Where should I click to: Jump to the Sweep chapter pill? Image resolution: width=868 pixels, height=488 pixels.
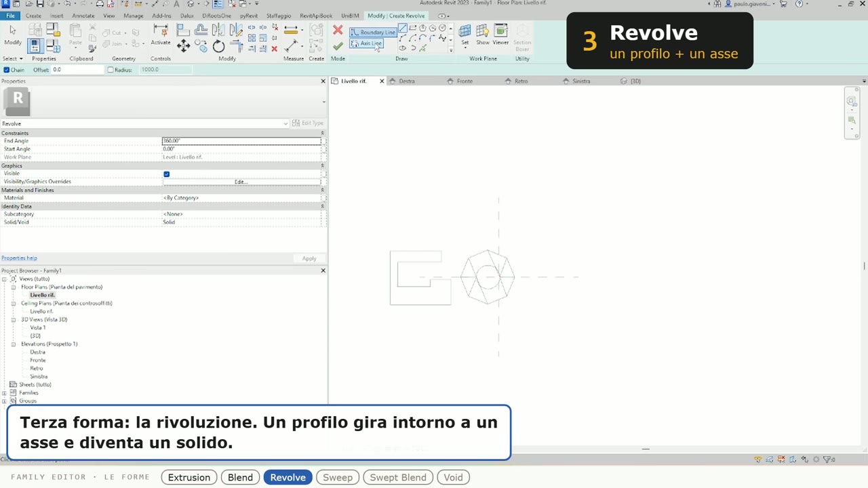338,477
